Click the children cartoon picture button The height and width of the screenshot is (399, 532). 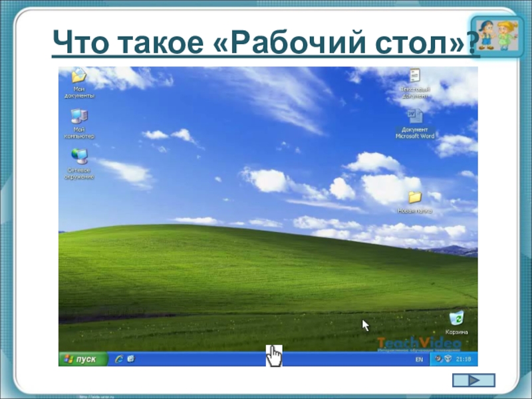click(x=497, y=37)
